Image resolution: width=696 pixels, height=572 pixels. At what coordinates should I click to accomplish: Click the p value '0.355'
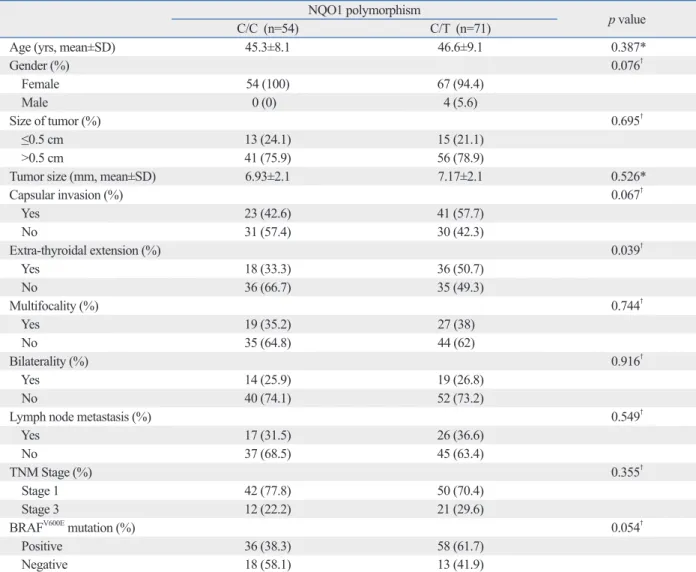(x=627, y=473)
